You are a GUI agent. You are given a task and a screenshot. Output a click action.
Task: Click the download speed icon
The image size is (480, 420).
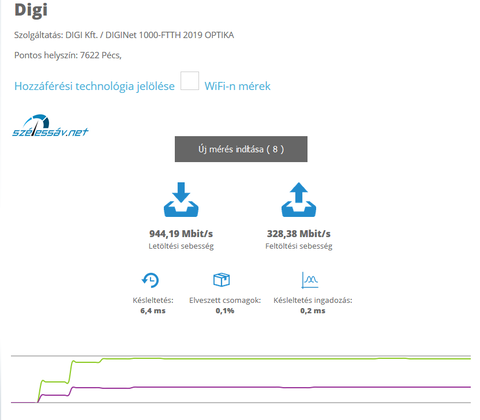[x=181, y=199]
